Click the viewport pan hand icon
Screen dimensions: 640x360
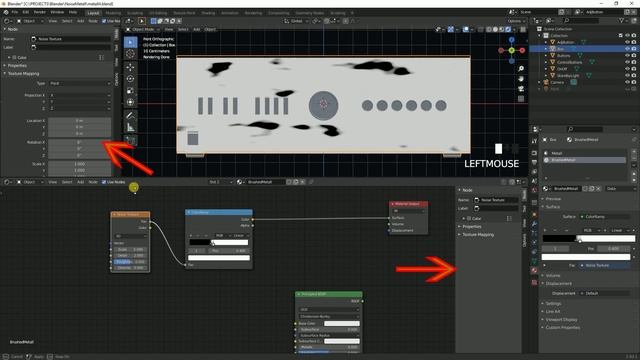[x=521, y=78]
